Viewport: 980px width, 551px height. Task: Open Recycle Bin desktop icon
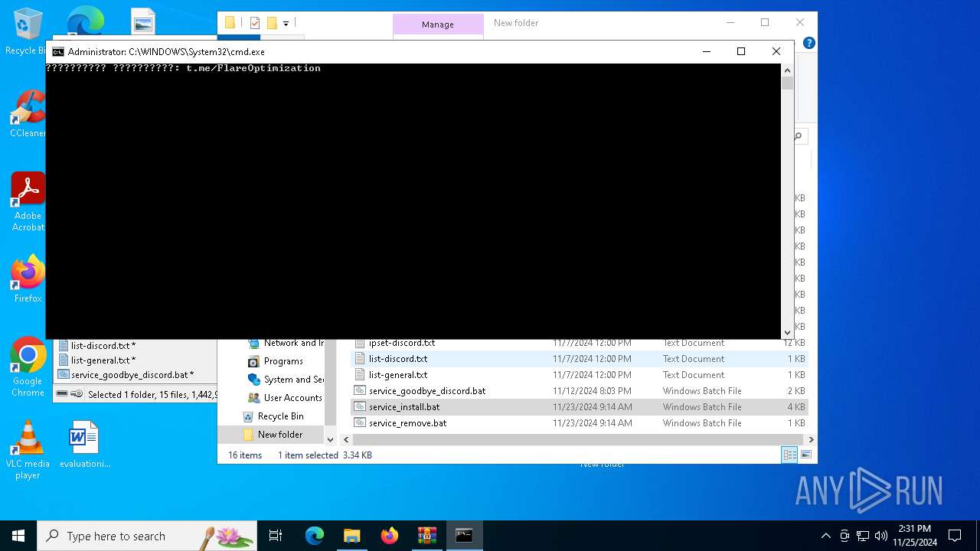point(28,32)
